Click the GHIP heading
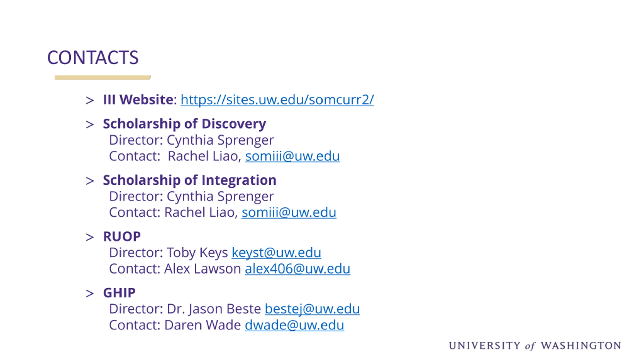Image resolution: width=644 pixels, height=362 pixels. 119,293
